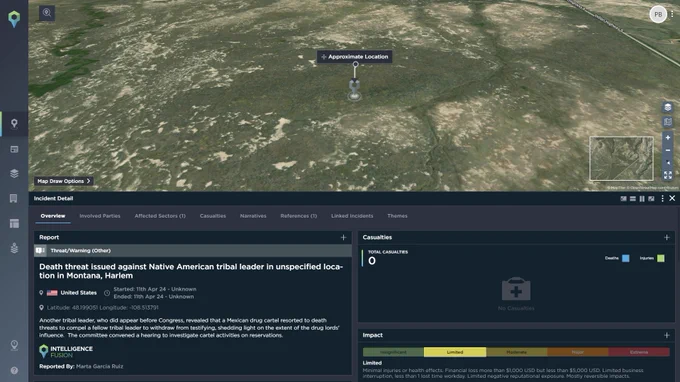Click the No Casualties medical kit placeholder
680x382 pixels.
516,289
